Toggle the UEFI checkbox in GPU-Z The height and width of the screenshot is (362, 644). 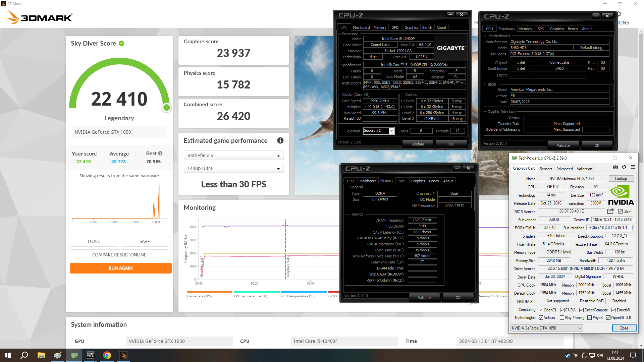620,212
